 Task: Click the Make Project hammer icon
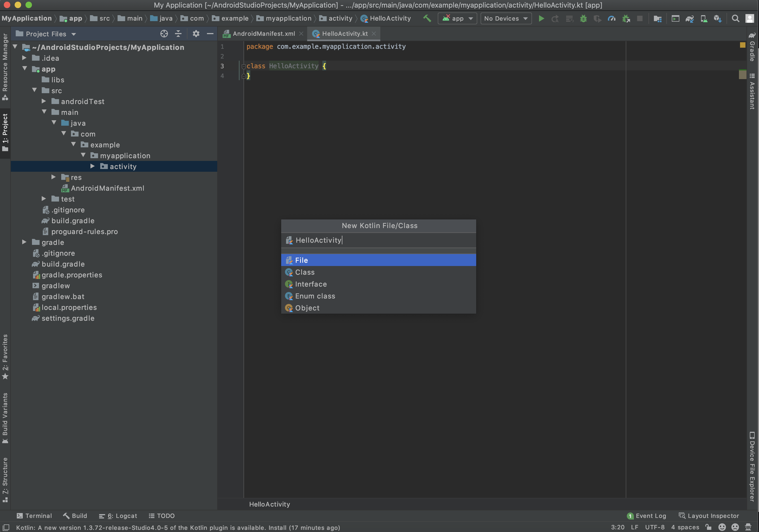click(x=427, y=18)
